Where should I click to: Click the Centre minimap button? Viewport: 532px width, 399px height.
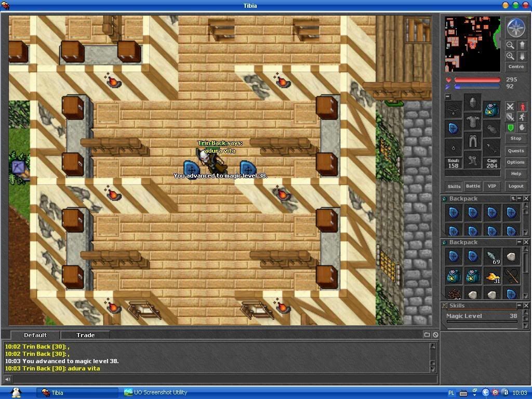tap(516, 67)
